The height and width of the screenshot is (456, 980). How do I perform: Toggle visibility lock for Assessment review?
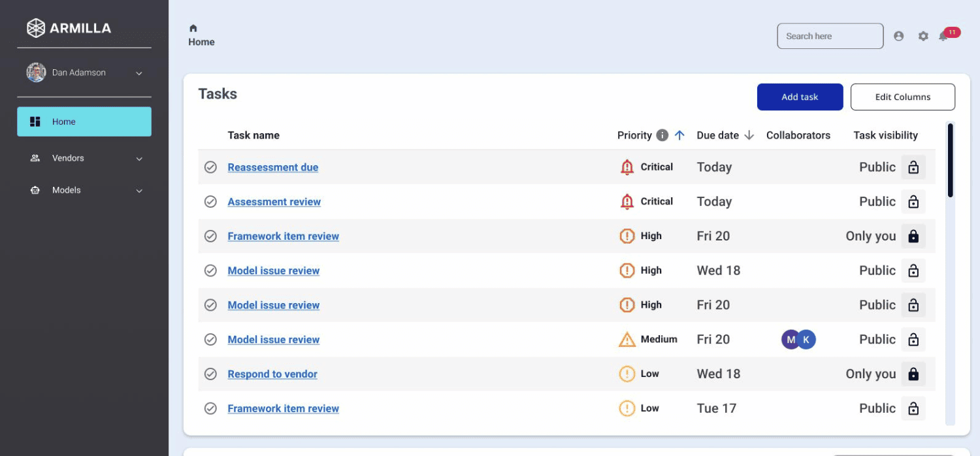(x=913, y=202)
